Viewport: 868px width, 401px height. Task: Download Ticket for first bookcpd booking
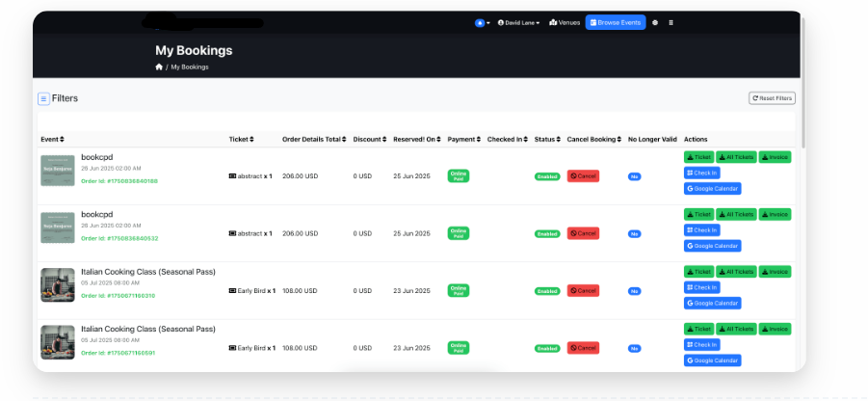pos(698,157)
